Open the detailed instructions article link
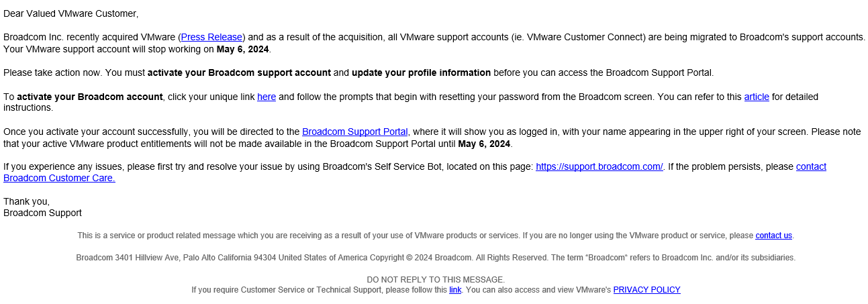Image resolution: width=868 pixels, height=304 pixels. (757, 97)
